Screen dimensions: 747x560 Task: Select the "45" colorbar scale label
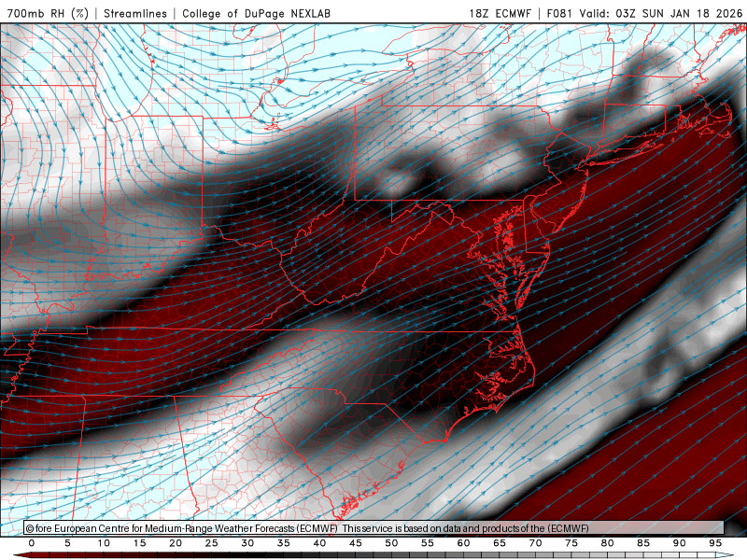tap(355, 543)
